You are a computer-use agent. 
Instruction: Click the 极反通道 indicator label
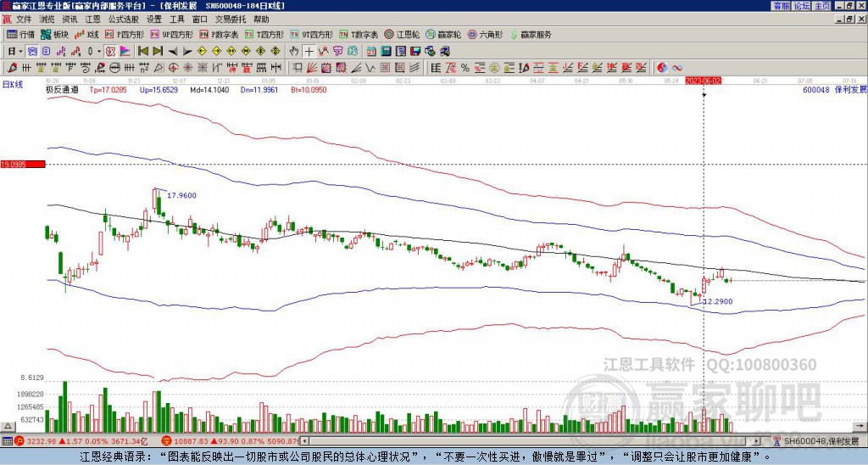pyautogui.click(x=62, y=89)
